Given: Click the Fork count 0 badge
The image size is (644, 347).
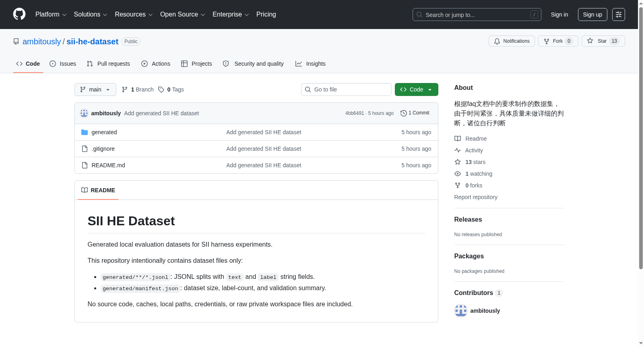Looking at the screenshot, I should click(x=569, y=41).
